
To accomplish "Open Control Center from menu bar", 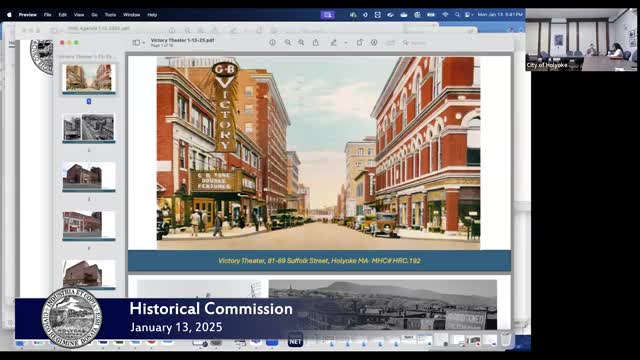I will (468, 15).
